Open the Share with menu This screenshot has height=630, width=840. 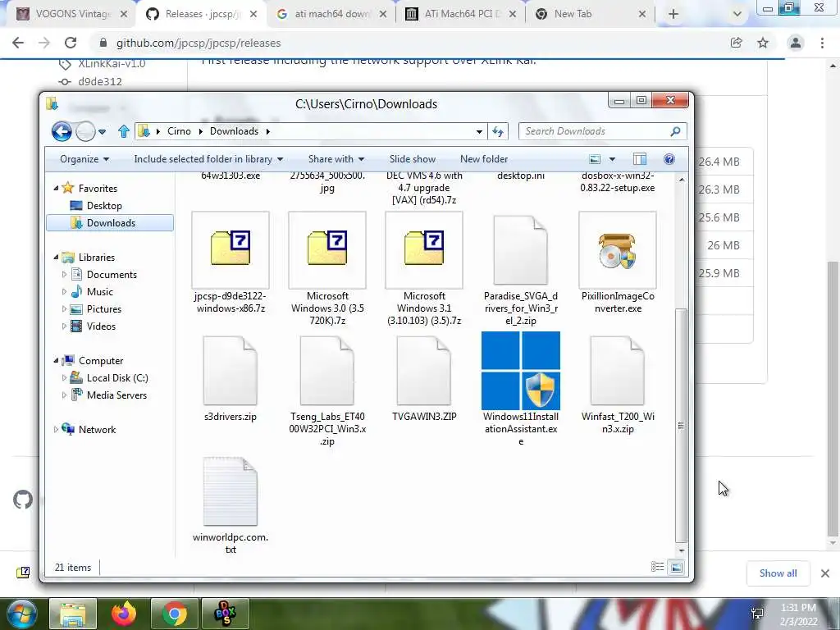(336, 159)
